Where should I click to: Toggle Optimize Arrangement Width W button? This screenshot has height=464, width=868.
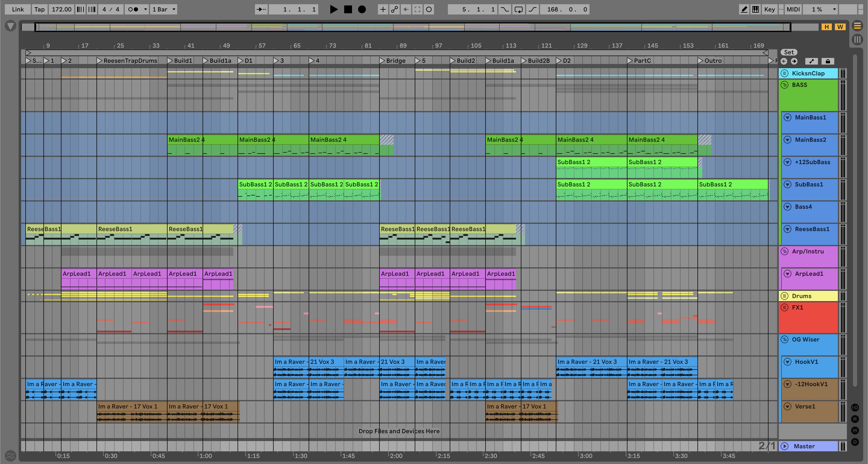pos(840,27)
